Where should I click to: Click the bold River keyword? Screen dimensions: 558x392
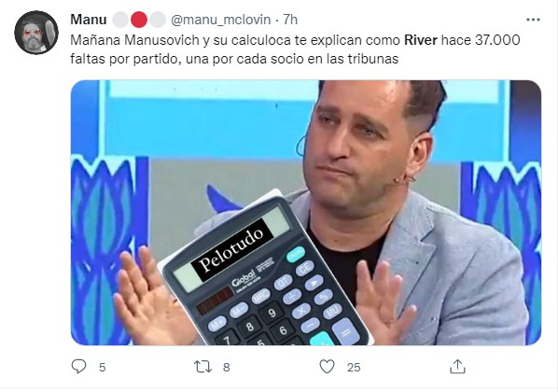pyautogui.click(x=420, y=40)
